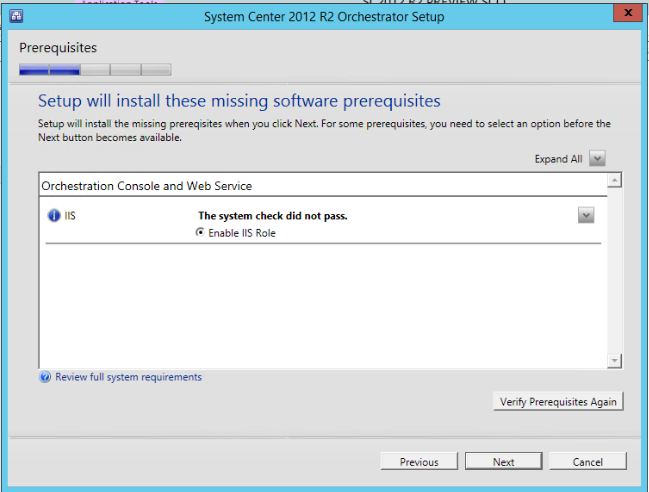
Task: Click the Orchestrator Setup title bar icon
Action: pos(17,16)
